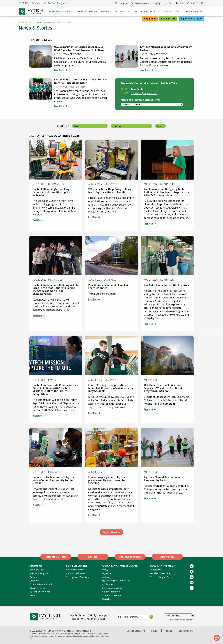Click the More Stories button
This screenshot has width=223, height=644.
tap(111, 532)
